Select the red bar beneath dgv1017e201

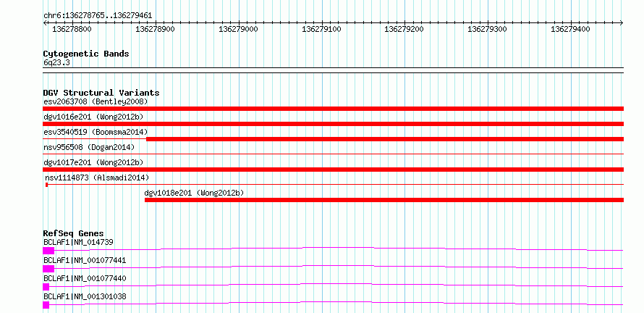(x=333, y=170)
